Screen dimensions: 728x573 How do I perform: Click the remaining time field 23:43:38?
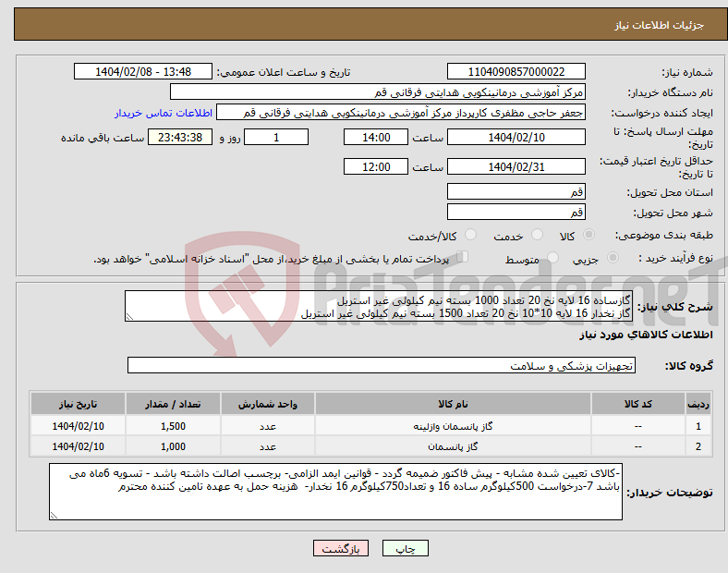[x=180, y=138]
